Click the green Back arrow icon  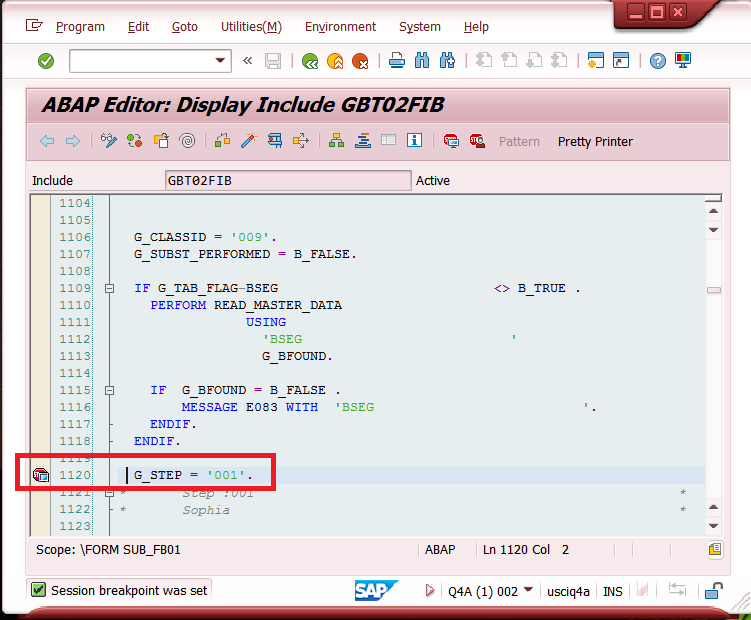tap(310, 61)
